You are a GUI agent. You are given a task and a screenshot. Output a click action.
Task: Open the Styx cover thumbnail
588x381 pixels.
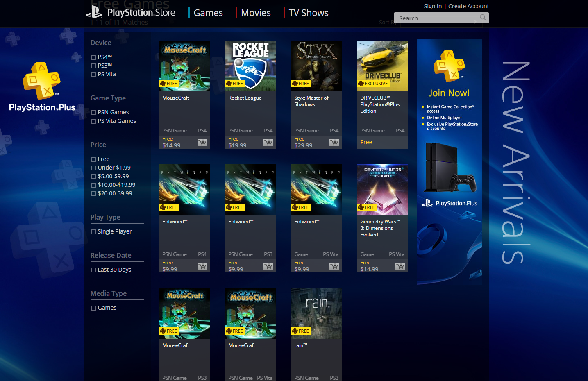317,66
